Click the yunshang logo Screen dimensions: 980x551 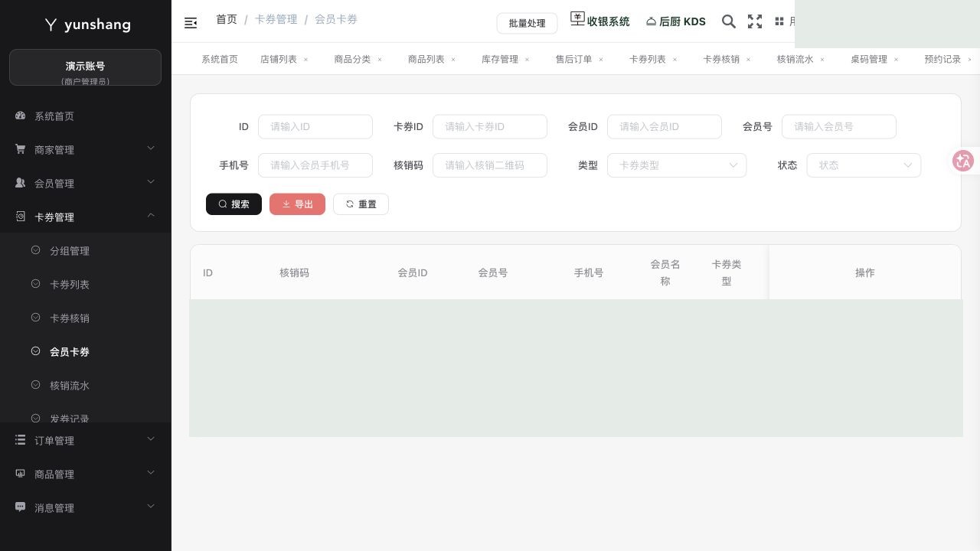tap(86, 24)
